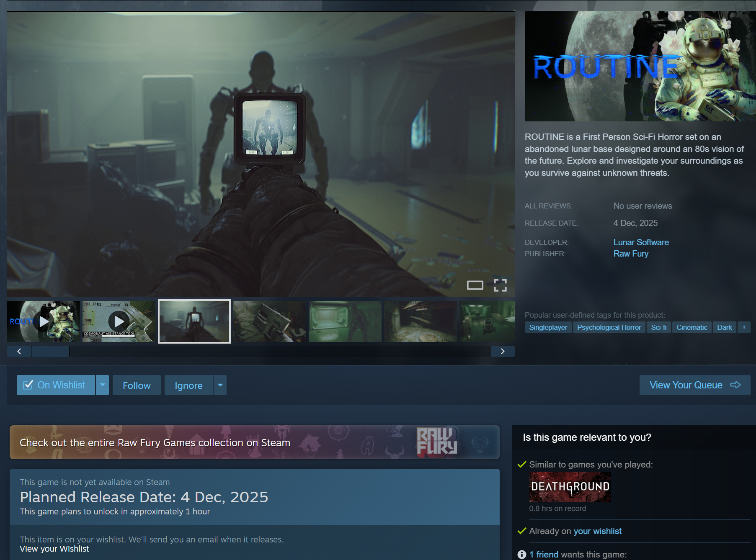Click the ROUTINE game description paragraph
The height and width of the screenshot is (560, 756).
pos(634,155)
